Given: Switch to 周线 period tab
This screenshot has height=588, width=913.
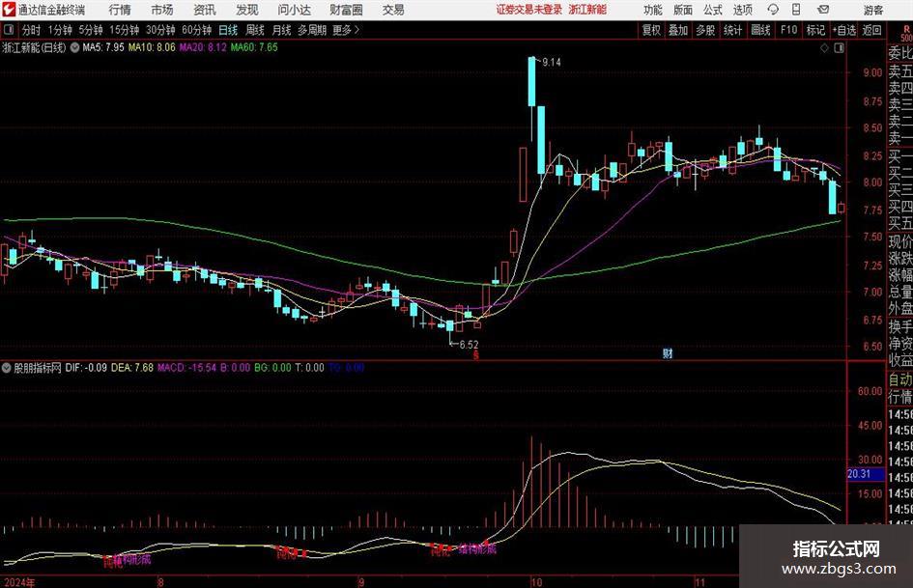Looking at the screenshot, I should click(255, 30).
